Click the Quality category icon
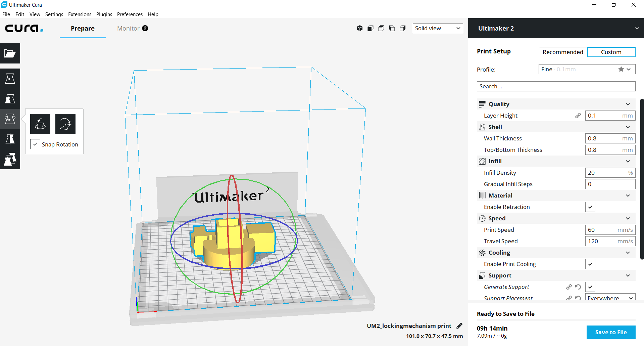 click(x=482, y=104)
